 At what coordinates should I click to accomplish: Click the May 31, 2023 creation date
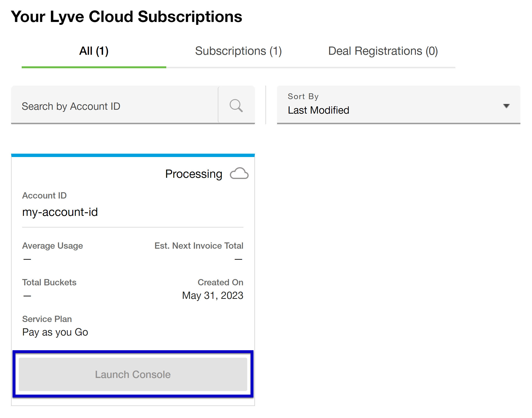coord(212,295)
